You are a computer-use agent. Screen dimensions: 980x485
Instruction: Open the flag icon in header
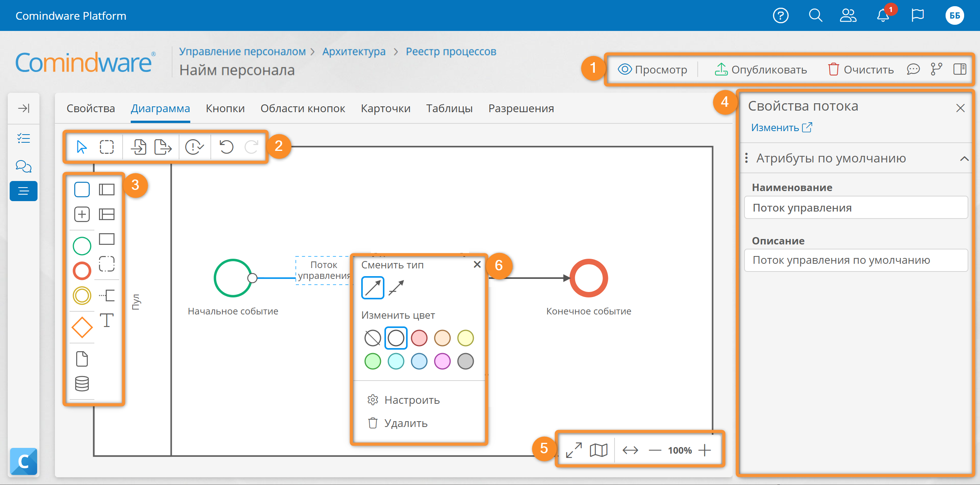point(917,16)
